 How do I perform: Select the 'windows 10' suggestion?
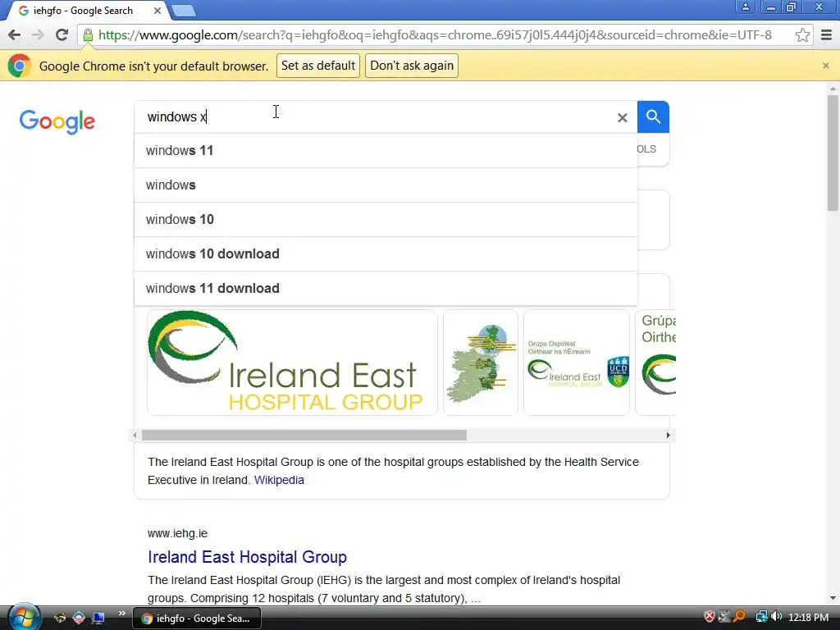click(386, 219)
